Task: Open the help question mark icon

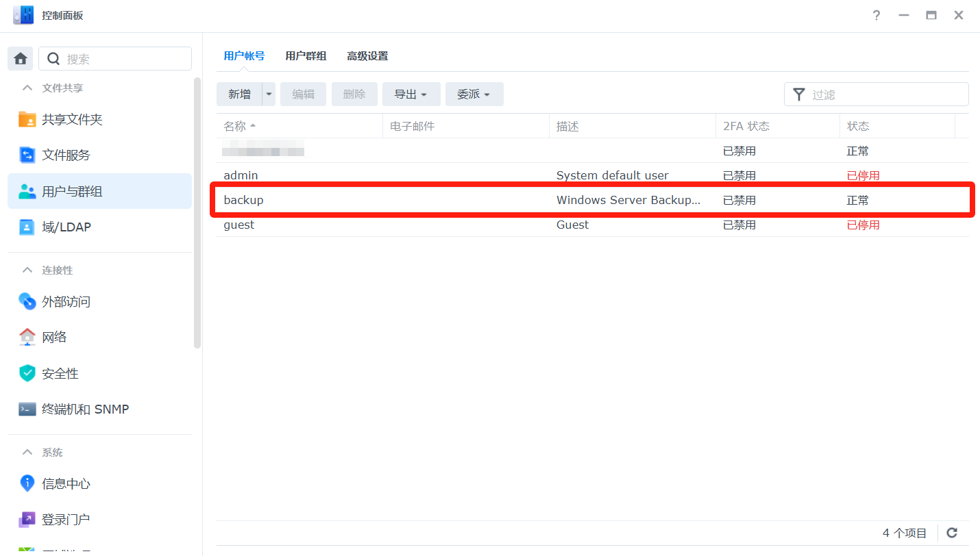Action: (877, 15)
